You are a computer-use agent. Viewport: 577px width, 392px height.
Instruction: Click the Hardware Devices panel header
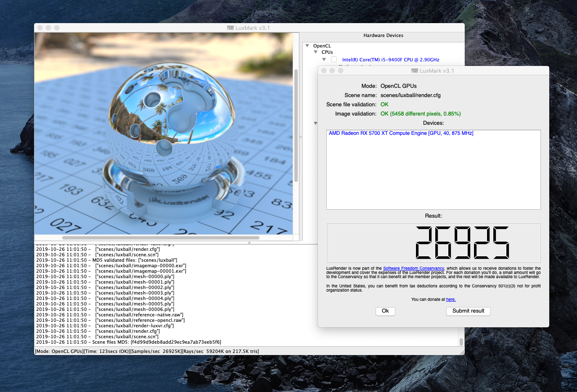(383, 36)
